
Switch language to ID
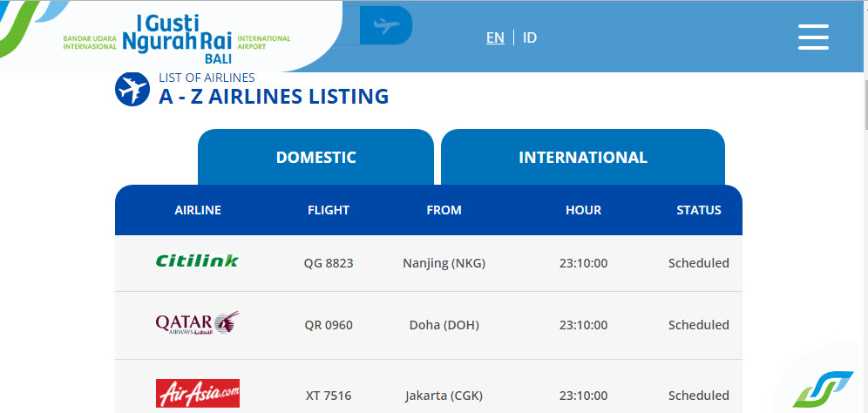pos(530,37)
